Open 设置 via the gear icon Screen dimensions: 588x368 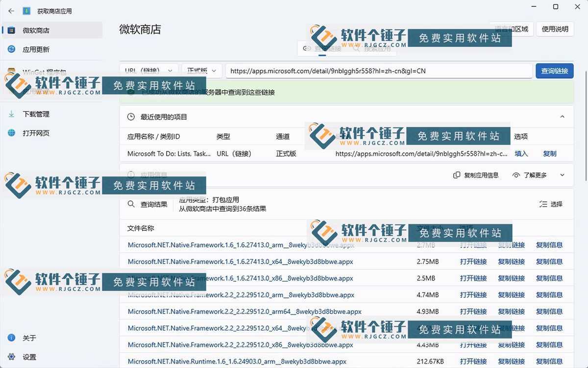click(52, 357)
